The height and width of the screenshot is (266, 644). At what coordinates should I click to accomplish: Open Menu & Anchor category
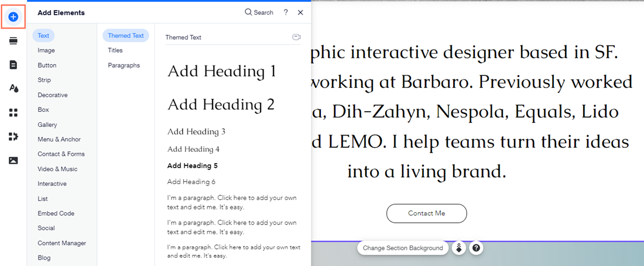(x=59, y=139)
